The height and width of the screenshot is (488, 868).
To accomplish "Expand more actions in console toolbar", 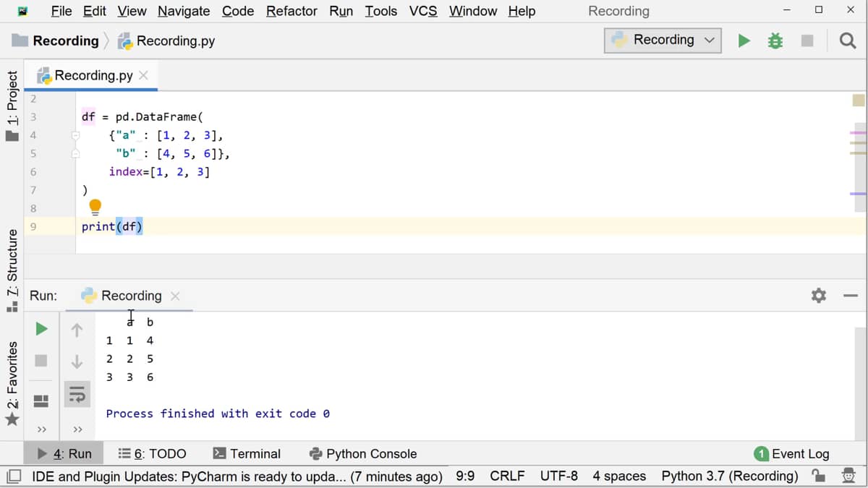I will 77,429.
